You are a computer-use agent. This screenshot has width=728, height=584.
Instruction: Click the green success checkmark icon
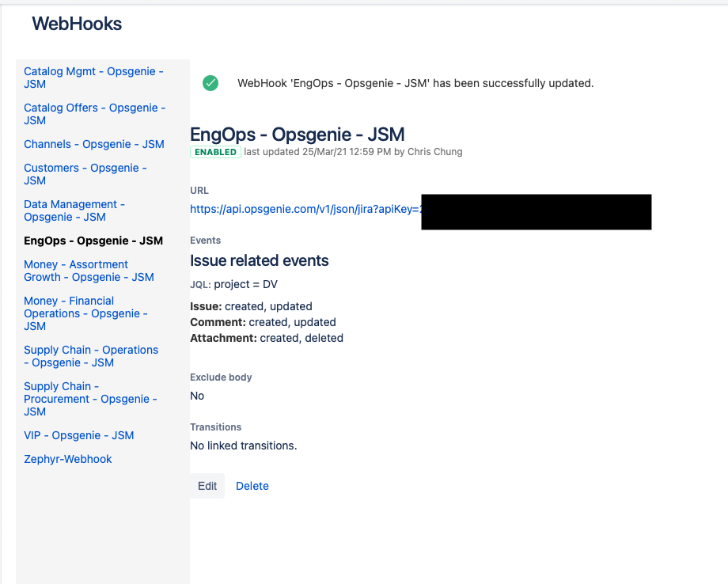click(210, 83)
